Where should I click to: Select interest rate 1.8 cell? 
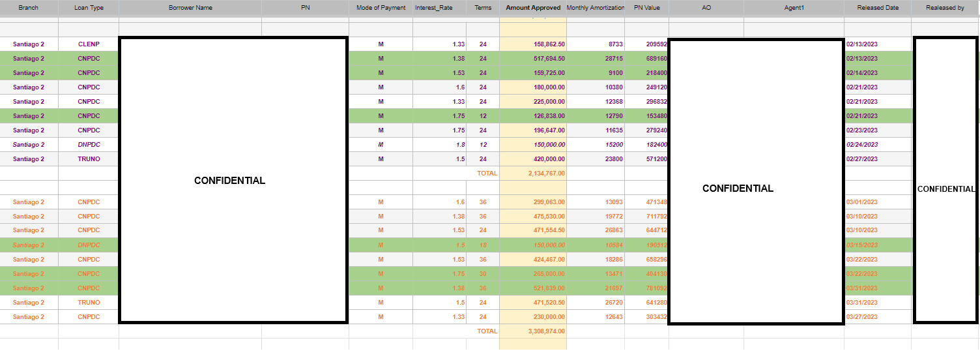click(439, 145)
